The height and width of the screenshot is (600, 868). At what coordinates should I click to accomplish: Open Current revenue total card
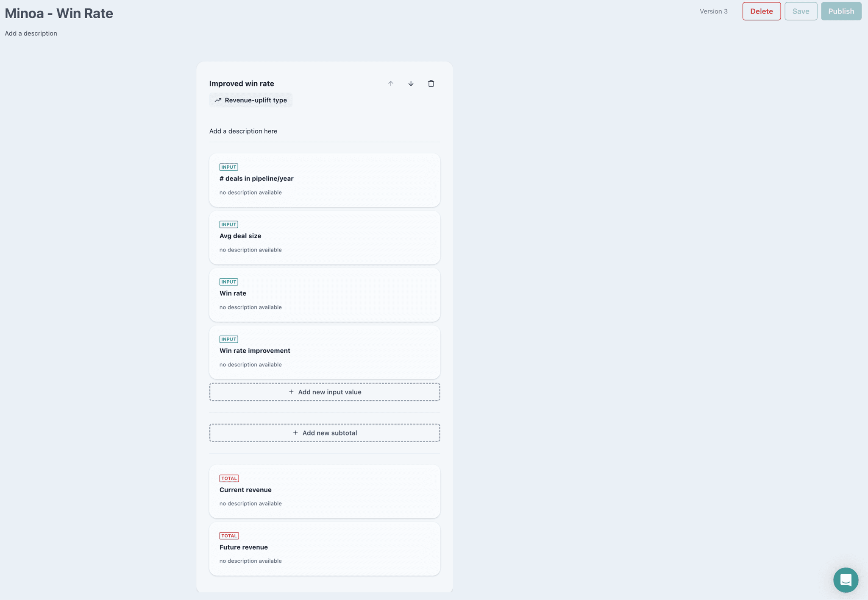click(324, 491)
